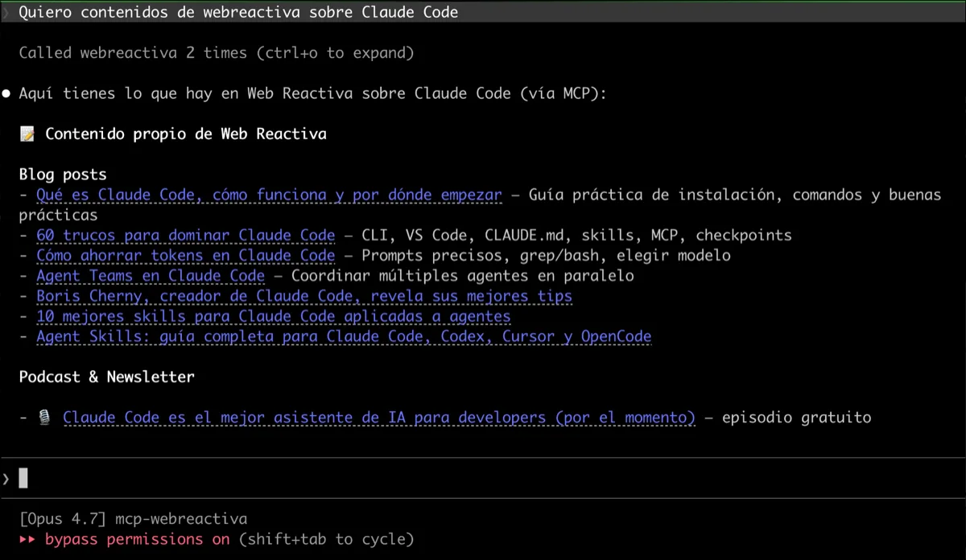Click the 'Called webreactiva 2 times' collapsed line

pos(217,53)
